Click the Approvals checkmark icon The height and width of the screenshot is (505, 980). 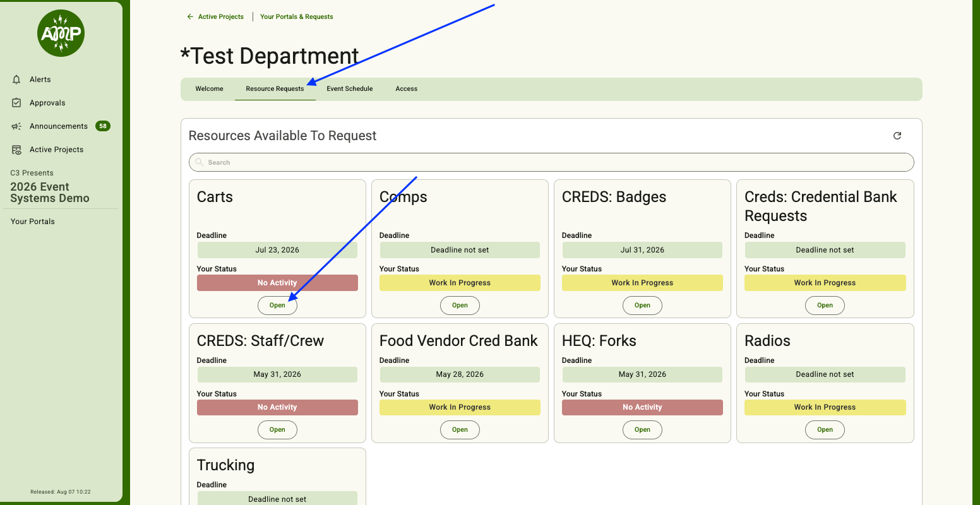(x=17, y=103)
